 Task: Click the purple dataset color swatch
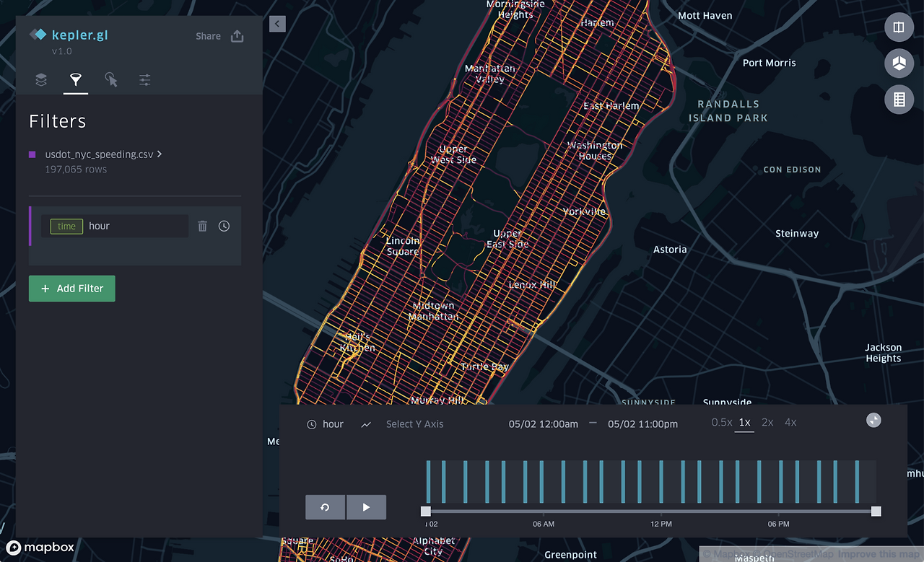pos(32,154)
